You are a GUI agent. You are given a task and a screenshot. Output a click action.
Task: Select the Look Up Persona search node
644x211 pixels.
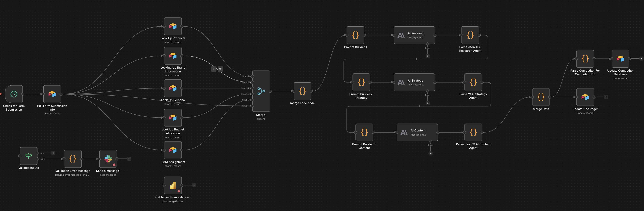coord(173,88)
